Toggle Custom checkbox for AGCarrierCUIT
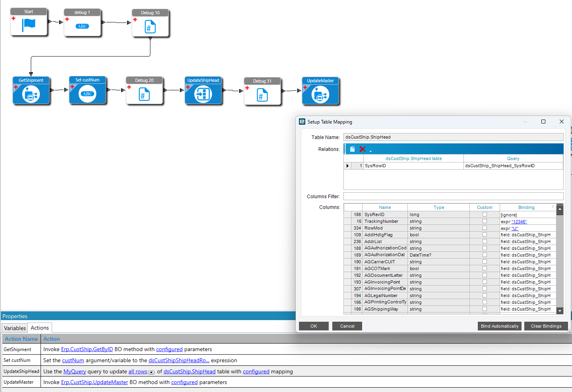The height and width of the screenshot is (392, 572). point(485,262)
